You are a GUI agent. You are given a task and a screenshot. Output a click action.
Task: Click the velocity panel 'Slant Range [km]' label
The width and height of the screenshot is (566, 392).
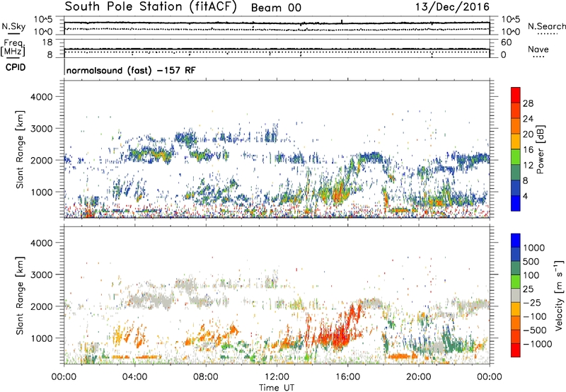pyautogui.click(x=20, y=296)
